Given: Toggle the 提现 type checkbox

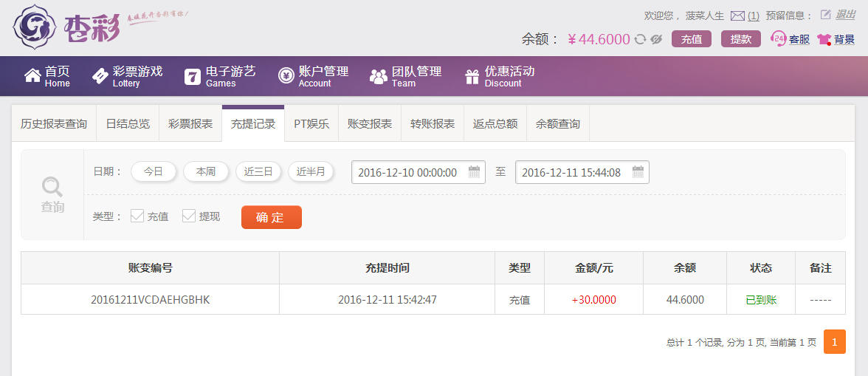Looking at the screenshot, I should point(189,216).
